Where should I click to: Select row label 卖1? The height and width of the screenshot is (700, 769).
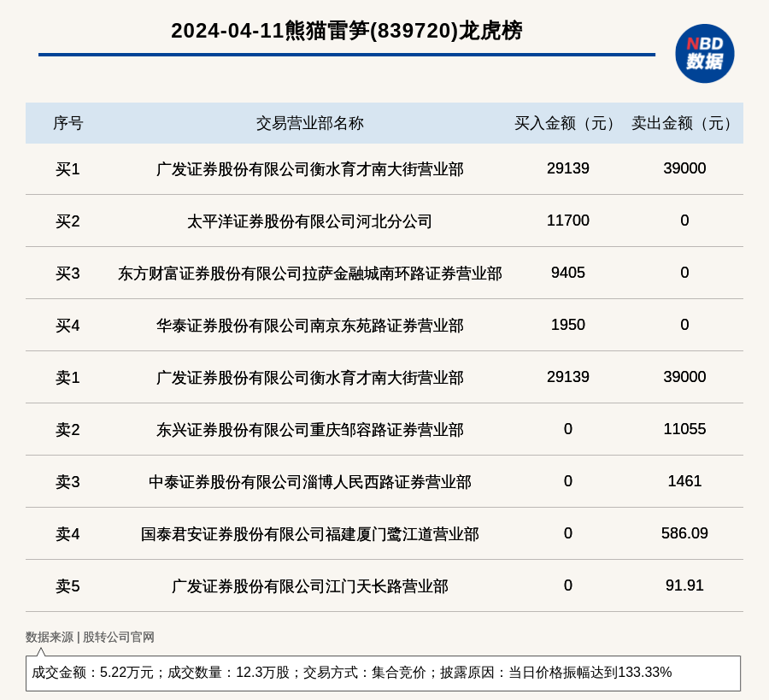coord(68,378)
